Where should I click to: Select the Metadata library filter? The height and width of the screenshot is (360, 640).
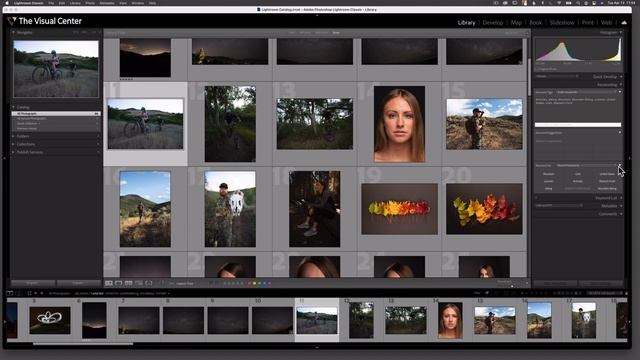point(321,33)
